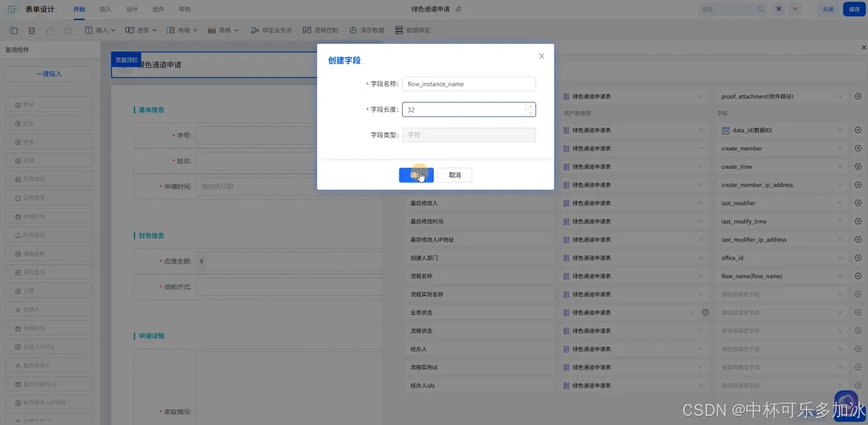Screen dimensions: 868x425
Task: Increase 字段长度 with up stepper arrow
Action: [x=530, y=106]
